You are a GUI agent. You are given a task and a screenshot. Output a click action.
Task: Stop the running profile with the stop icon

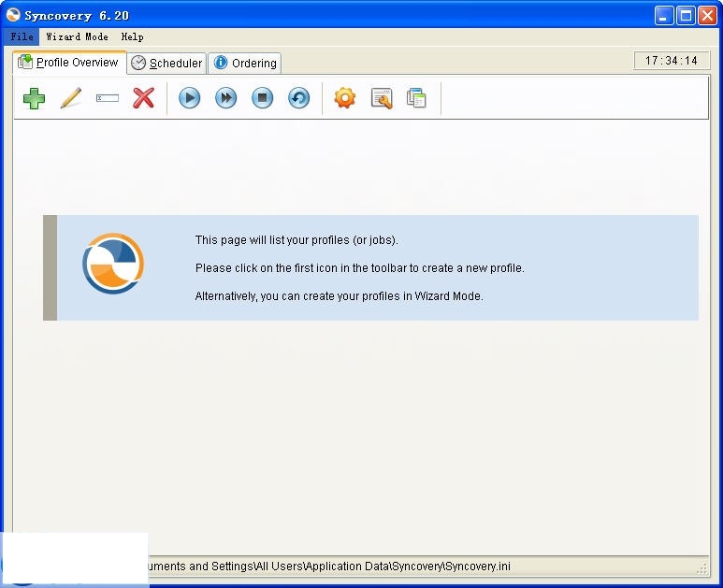[x=263, y=98]
